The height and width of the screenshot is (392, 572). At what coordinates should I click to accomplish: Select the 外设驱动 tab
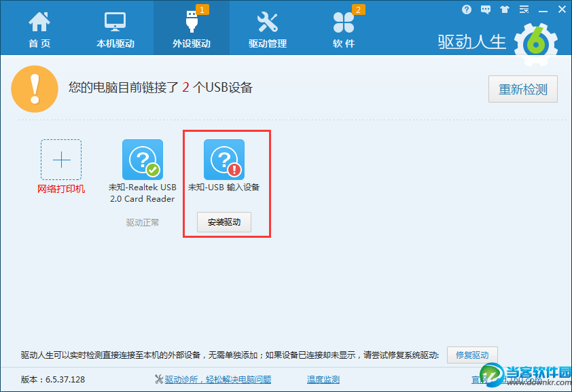point(192,28)
